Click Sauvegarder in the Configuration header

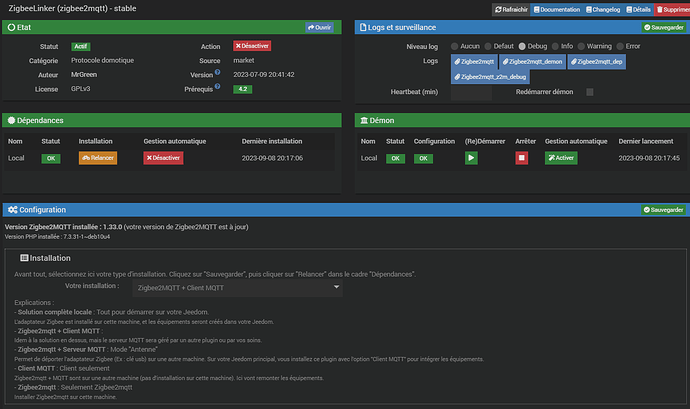coord(660,211)
